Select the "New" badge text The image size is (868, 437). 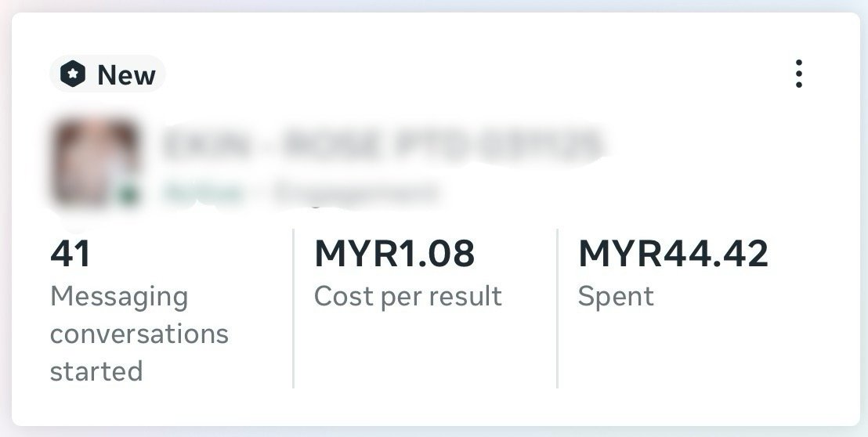click(126, 75)
